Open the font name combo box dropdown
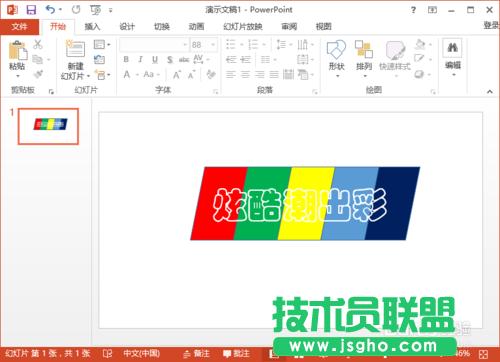Screen dimensions: 500x362 [185, 45]
